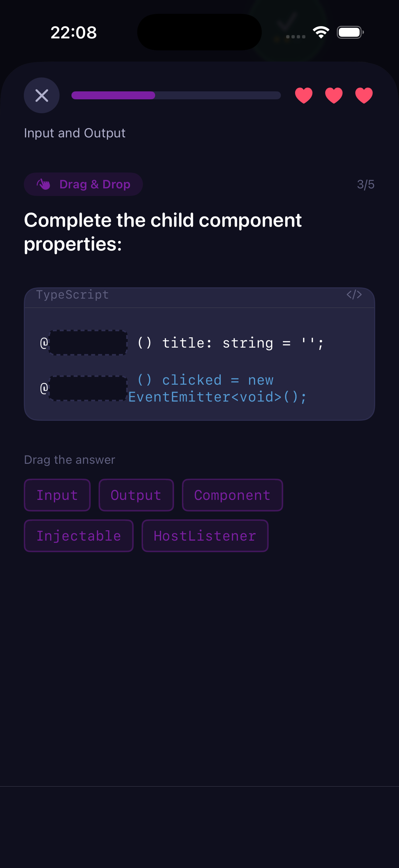The image size is (399, 868).
Task: Select the hand gesture icon in the Drag & Drop badge
Action: (x=43, y=184)
